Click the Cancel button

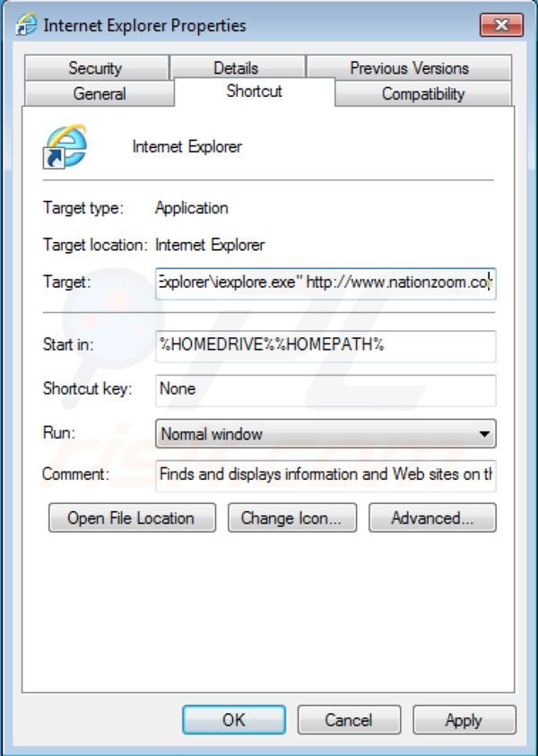coord(349,720)
